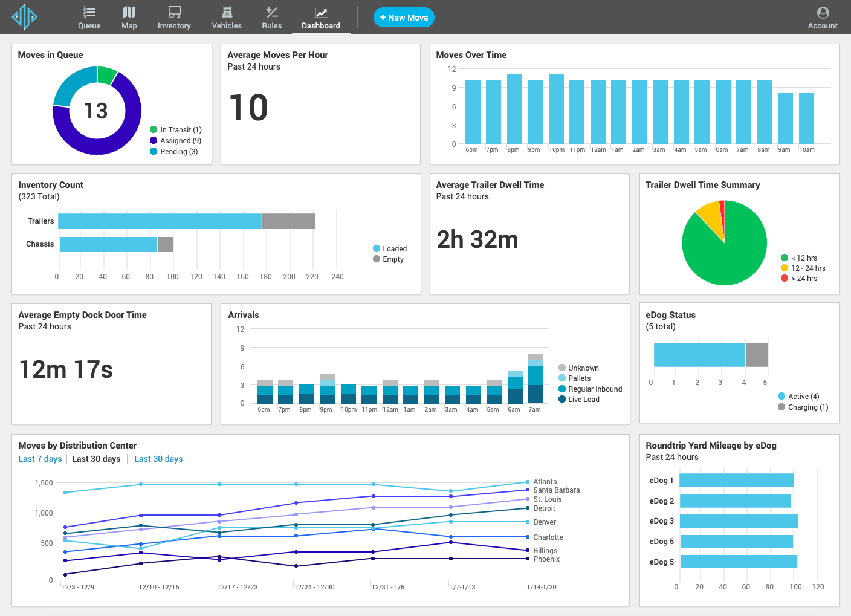Click the Active (4) legend entry
This screenshot has width=851, height=616.
(798, 396)
